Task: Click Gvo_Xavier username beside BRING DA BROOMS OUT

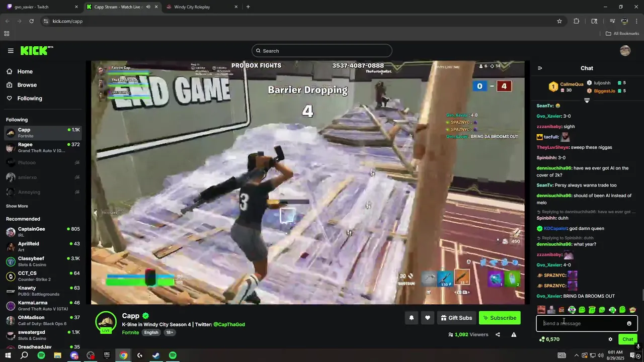Action: pos(548,296)
